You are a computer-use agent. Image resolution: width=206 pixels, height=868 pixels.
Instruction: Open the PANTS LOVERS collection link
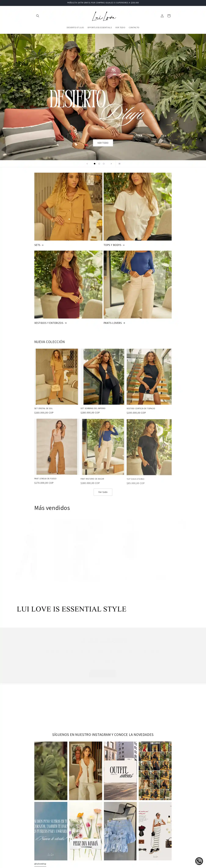[x=114, y=323]
